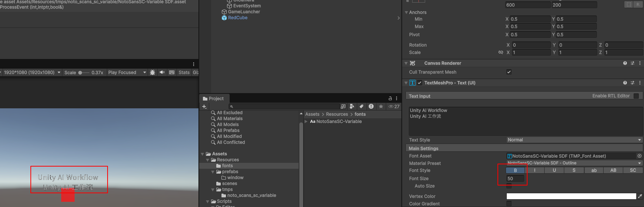Open Project panel three-dot menu
Screen dimensions: 644x207
pyautogui.click(x=397, y=98)
